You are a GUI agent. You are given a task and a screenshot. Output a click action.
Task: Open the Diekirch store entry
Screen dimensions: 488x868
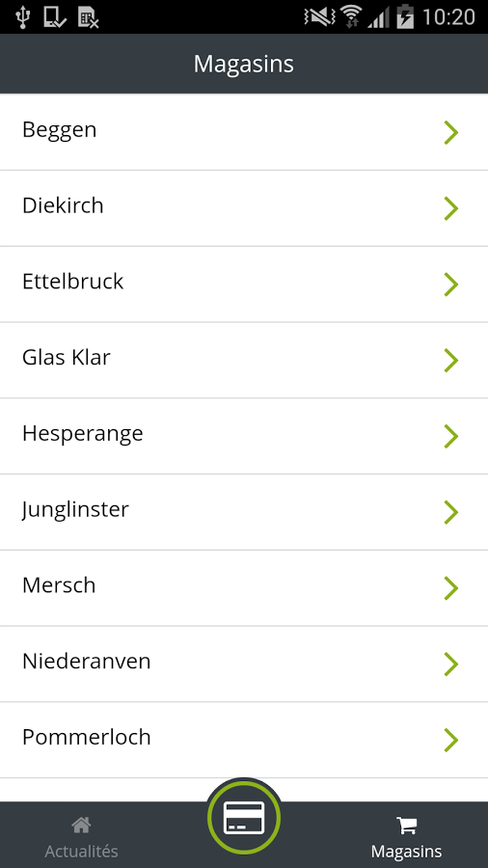244,208
